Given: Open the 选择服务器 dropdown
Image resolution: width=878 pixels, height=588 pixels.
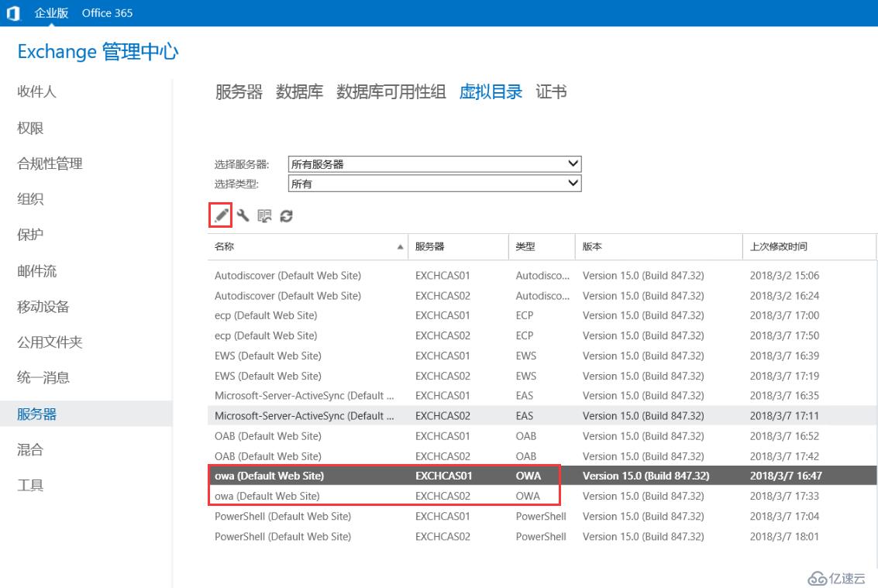Looking at the screenshot, I should click(x=435, y=164).
